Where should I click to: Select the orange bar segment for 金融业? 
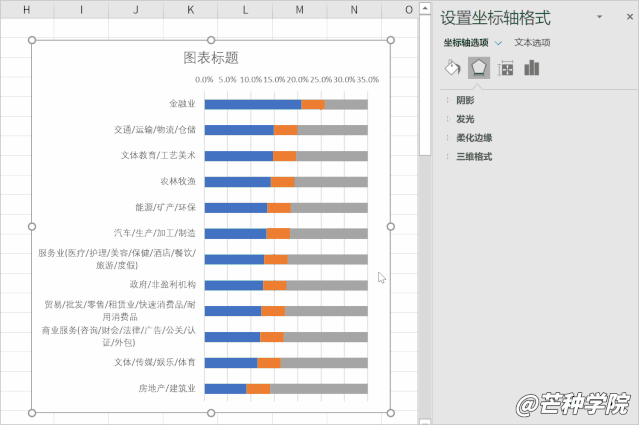pyautogui.click(x=313, y=104)
